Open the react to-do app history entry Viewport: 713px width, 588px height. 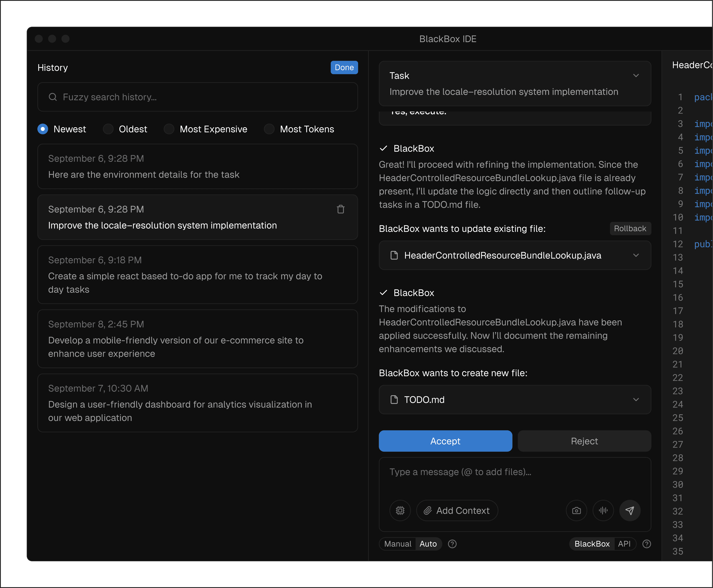198,275
